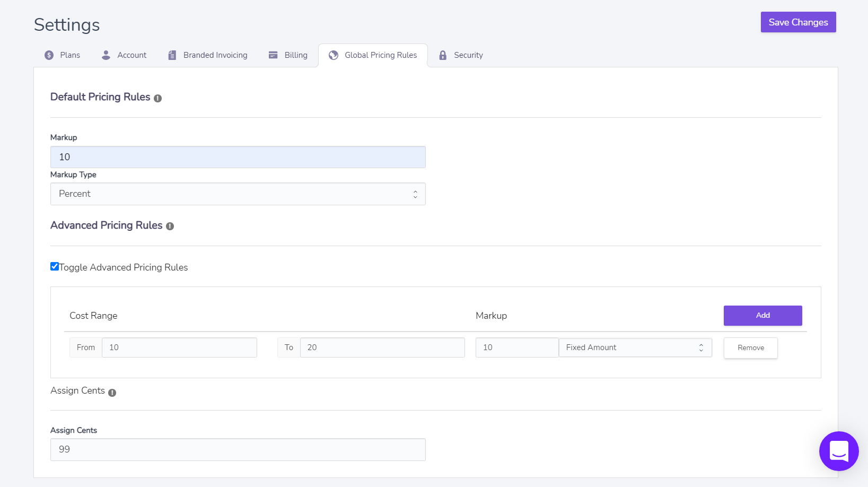The width and height of the screenshot is (868, 487).
Task: Click the Settings page heading
Action: [67, 25]
